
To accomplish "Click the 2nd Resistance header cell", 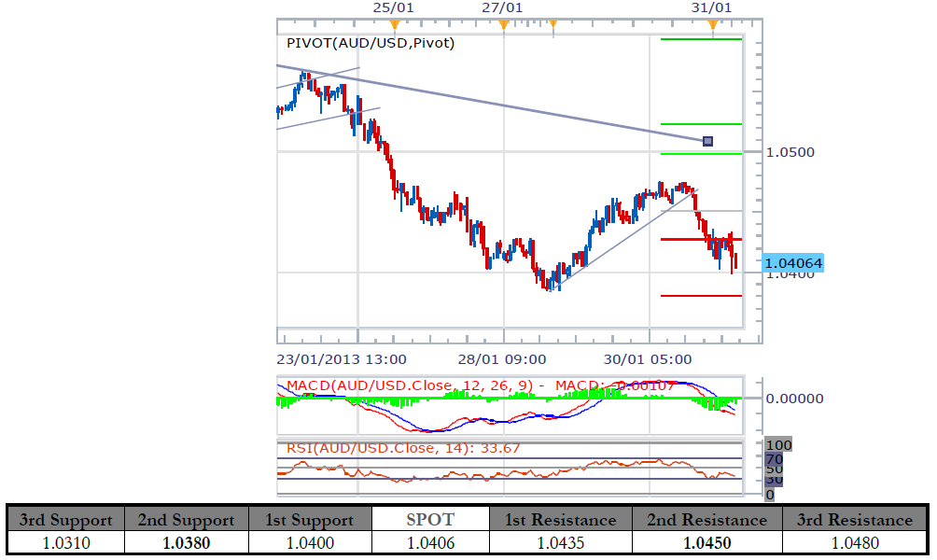I will [x=706, y=519].
